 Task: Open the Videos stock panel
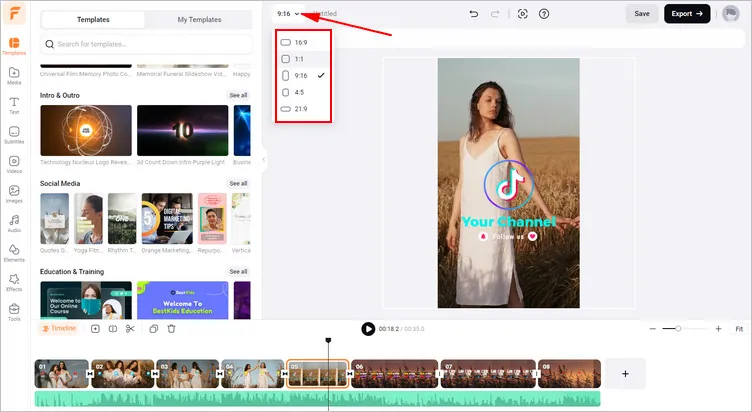click(14, 165)
